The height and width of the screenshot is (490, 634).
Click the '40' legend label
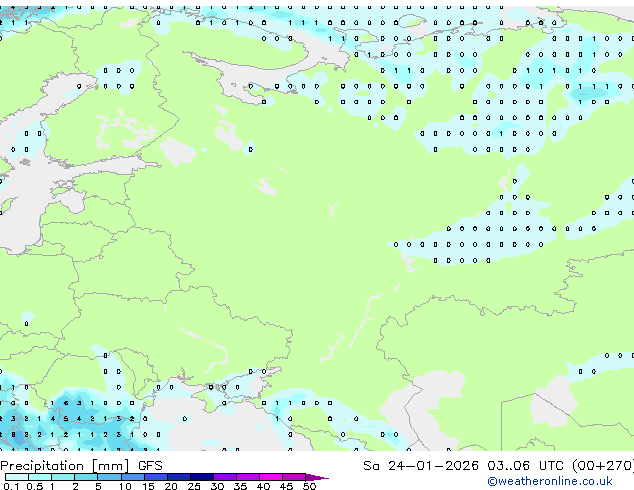pyautogui.click(x=263, y=486)
